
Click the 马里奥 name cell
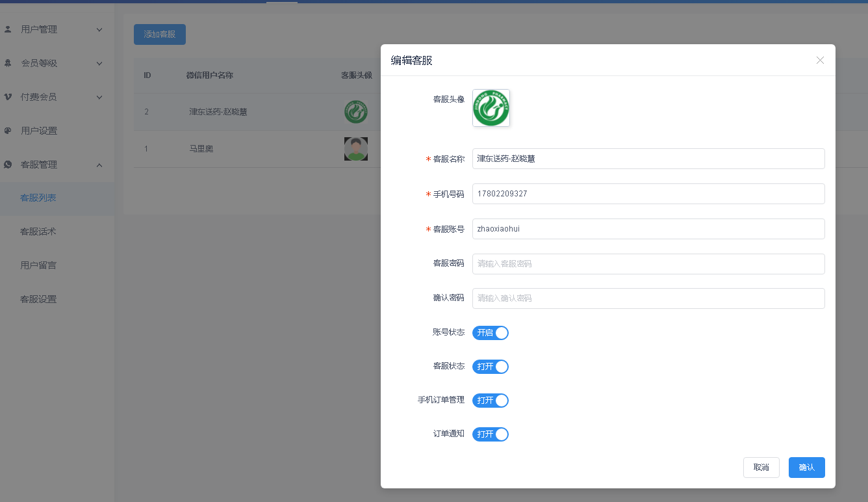tap(201, 149)
